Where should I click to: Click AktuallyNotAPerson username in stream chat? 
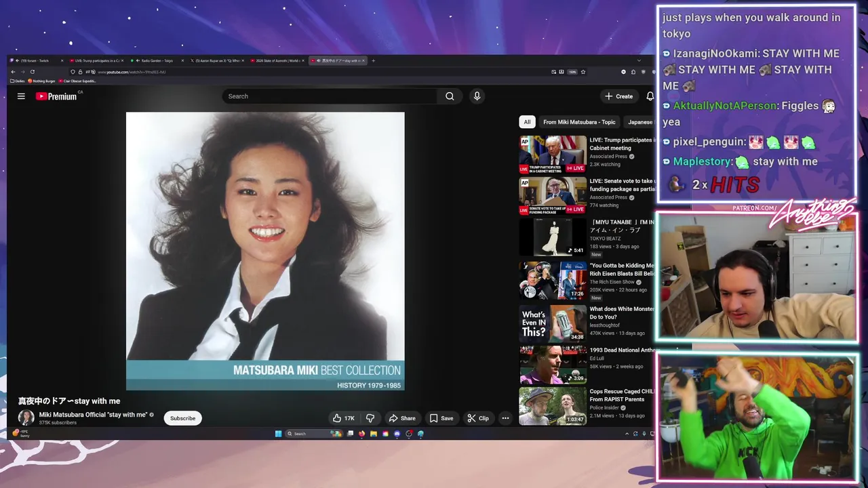point(725,106)
